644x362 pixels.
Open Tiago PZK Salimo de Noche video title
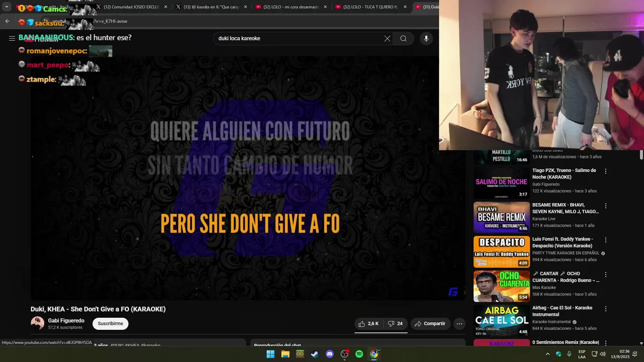point(564,173)
